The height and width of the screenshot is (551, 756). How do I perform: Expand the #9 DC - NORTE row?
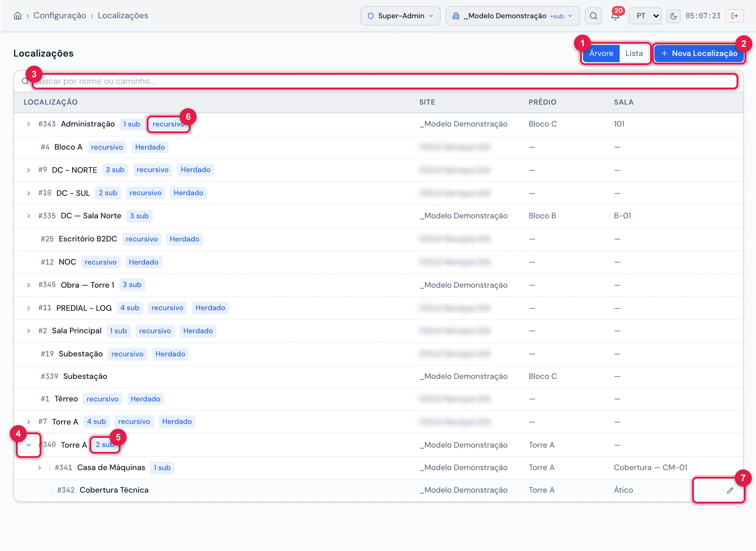pos(29,170)
